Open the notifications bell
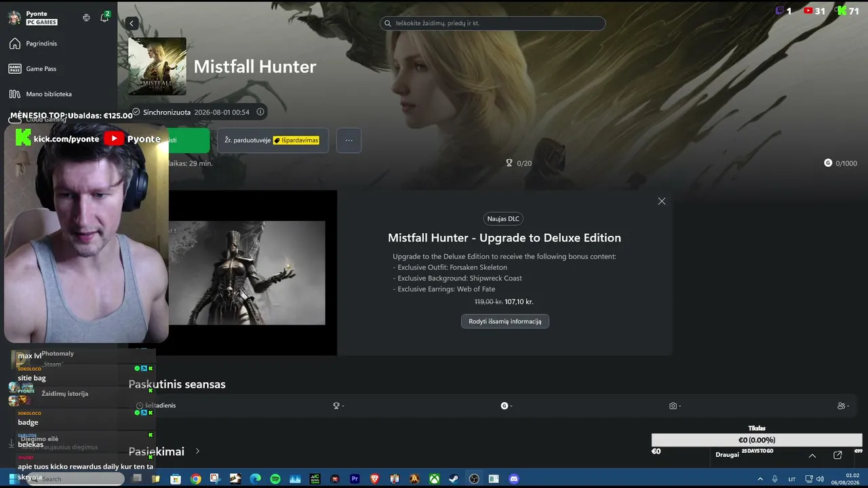The height and width of the screenshot is (488, 868). click(x=104, y=18)
